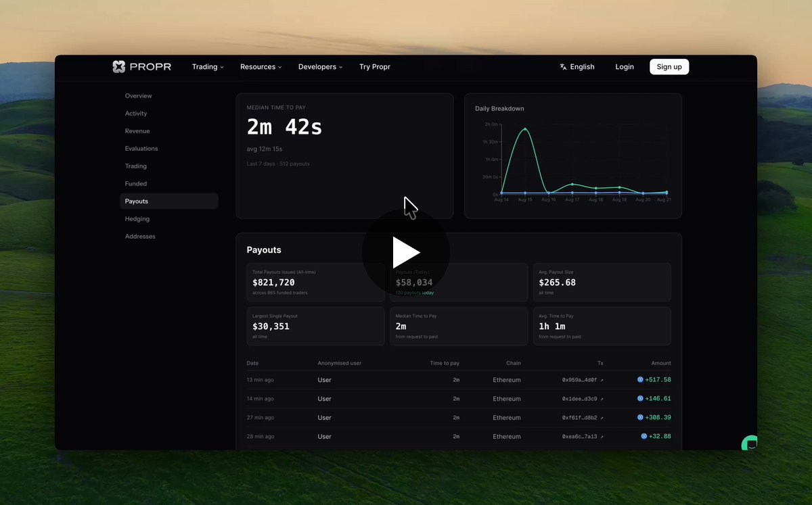Click the $821,720 total payouts value
Viewport: 812px width, 505px height.
click(273, 283)
